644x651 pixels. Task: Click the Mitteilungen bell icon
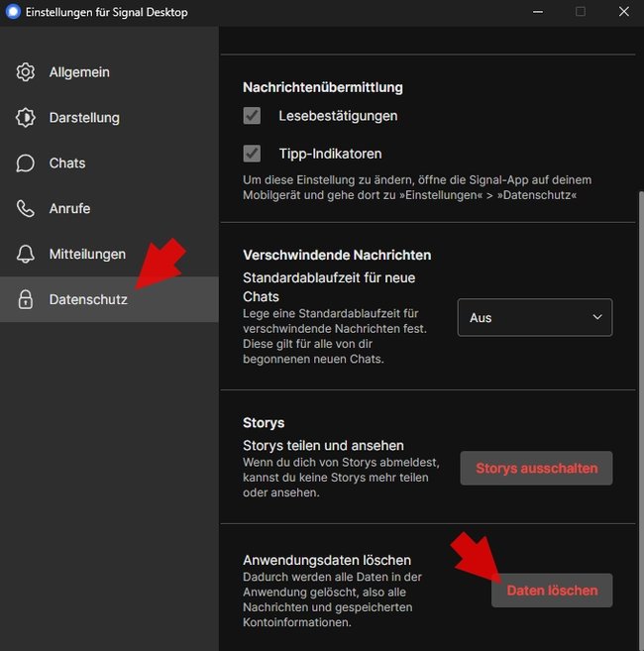[x=26, y=254]
